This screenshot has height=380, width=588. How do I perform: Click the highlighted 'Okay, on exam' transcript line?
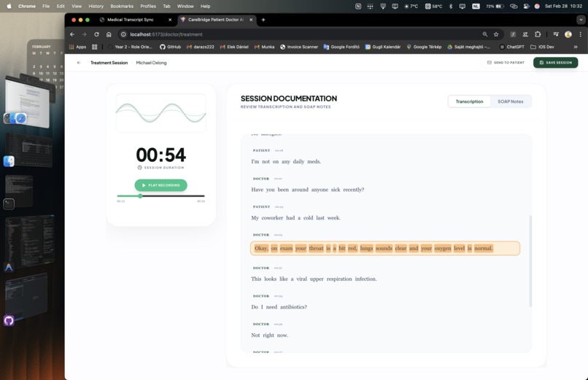point(385,248)
